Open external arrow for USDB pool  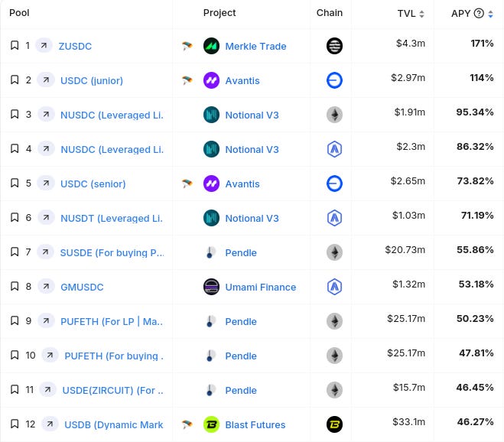50,424
